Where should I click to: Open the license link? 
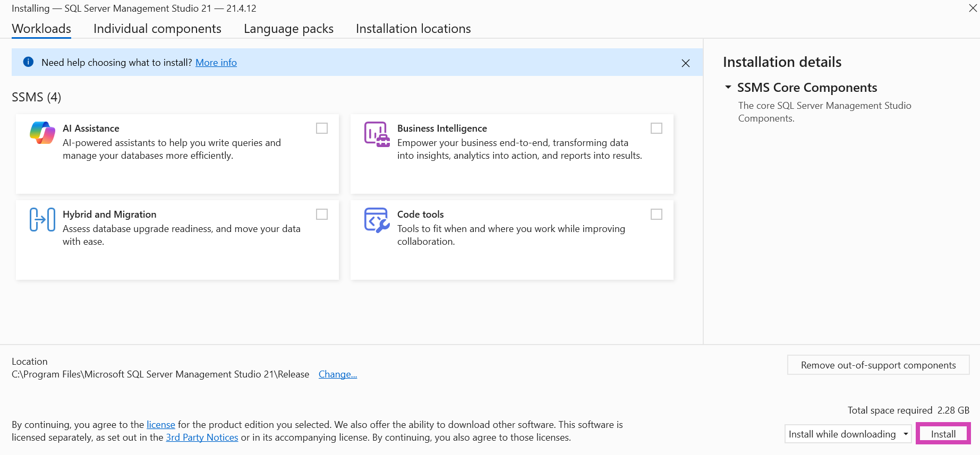point(161,425)
